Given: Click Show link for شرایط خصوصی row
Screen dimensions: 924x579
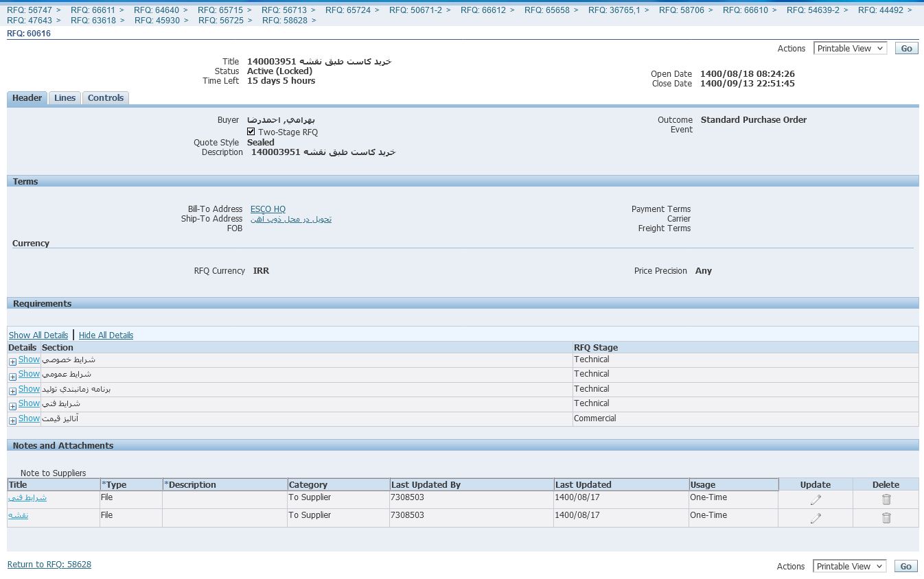Looking at the screenshot, I should pos(29,359).
